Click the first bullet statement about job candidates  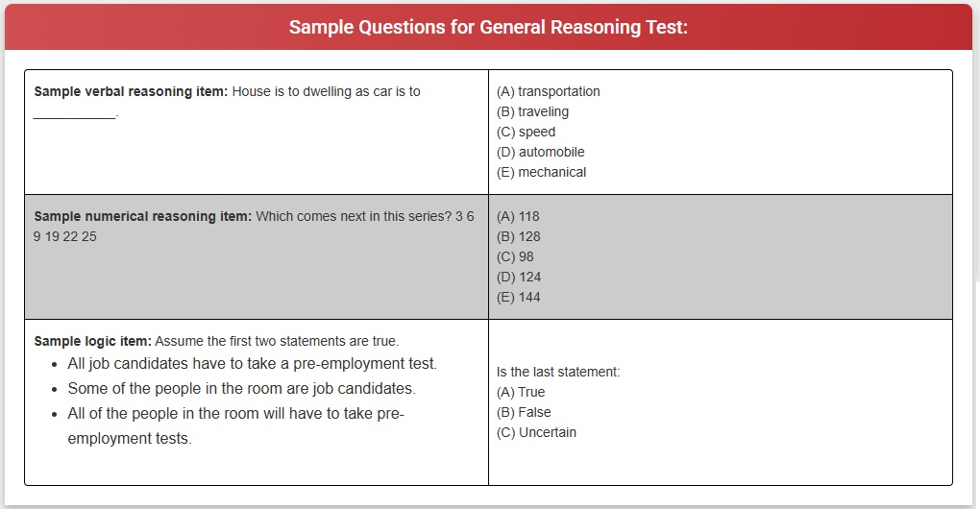click(252, 364)
